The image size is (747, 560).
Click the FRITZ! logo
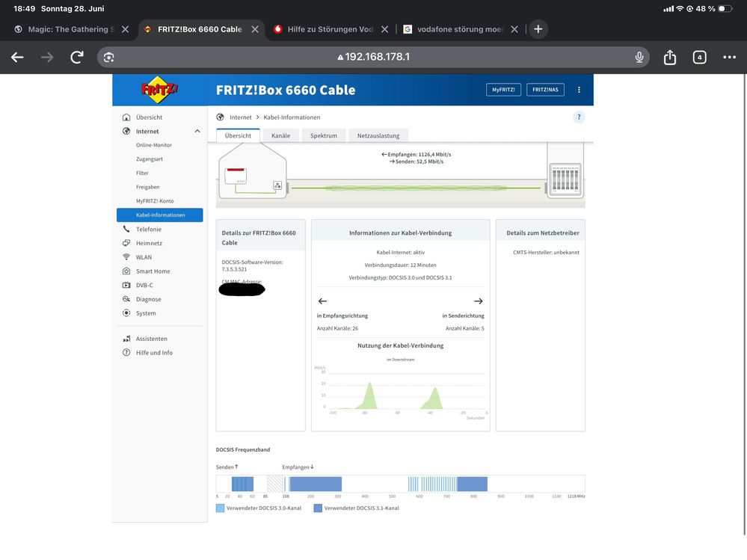point(159,90)
